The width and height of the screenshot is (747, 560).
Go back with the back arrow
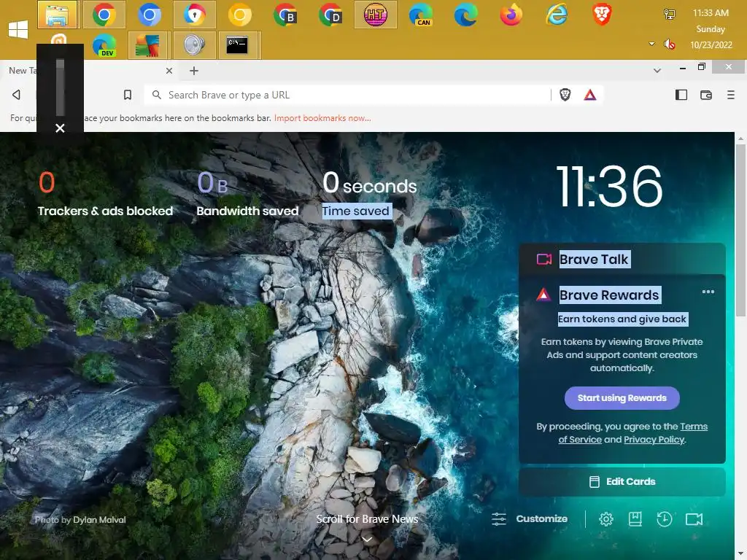click(16, 95)
